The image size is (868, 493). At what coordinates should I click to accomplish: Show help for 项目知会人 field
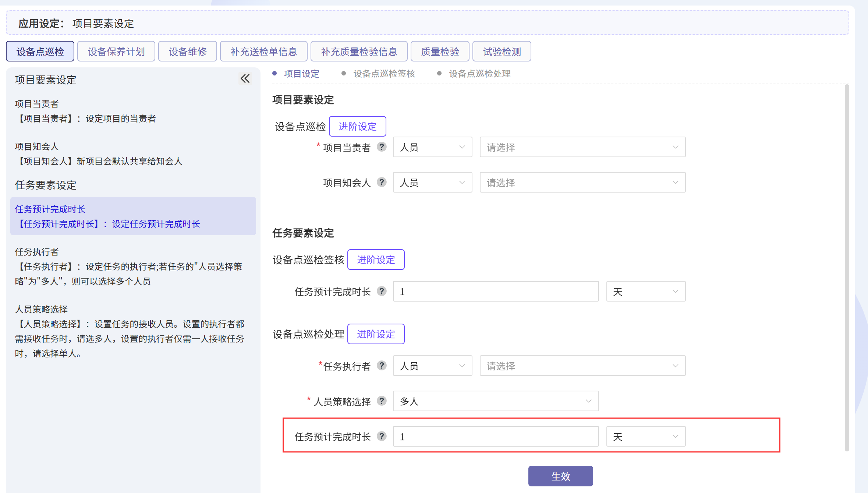click(382, 182)
